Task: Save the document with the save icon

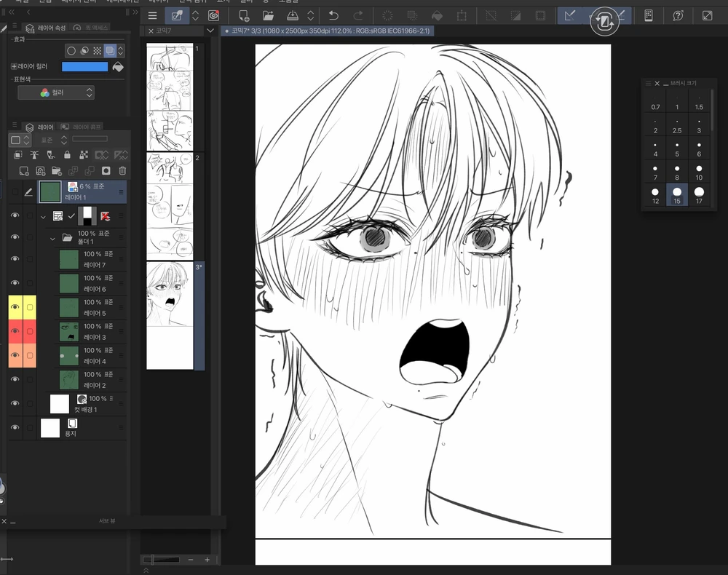Action: point(293,16)
